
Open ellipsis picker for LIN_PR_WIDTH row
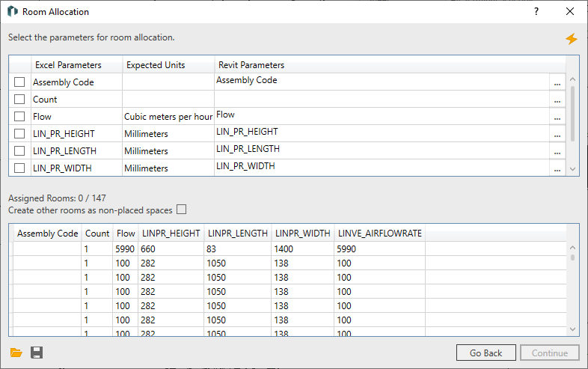[557, 168]
